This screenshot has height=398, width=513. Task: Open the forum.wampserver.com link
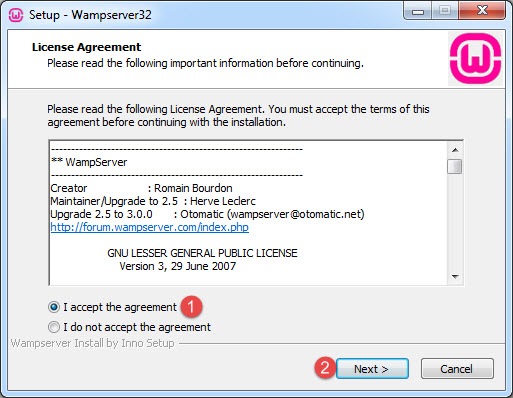coord(150,227)
